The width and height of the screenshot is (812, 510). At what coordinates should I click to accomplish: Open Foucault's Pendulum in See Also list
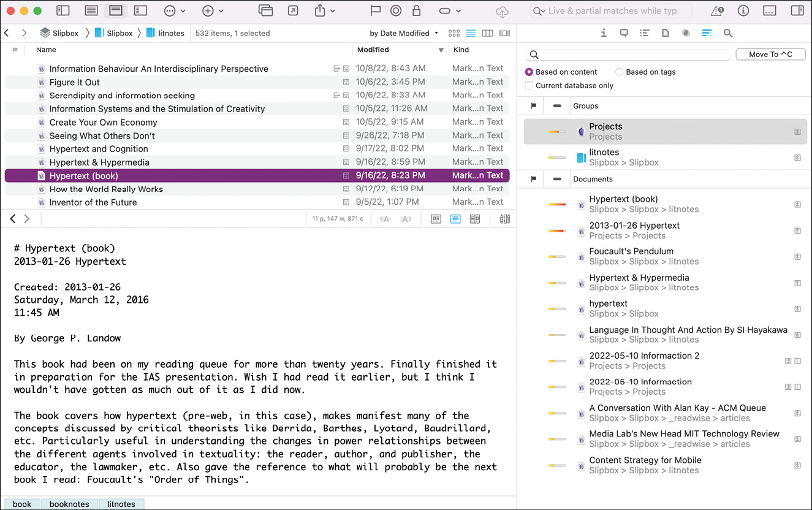tap(631, 251)
